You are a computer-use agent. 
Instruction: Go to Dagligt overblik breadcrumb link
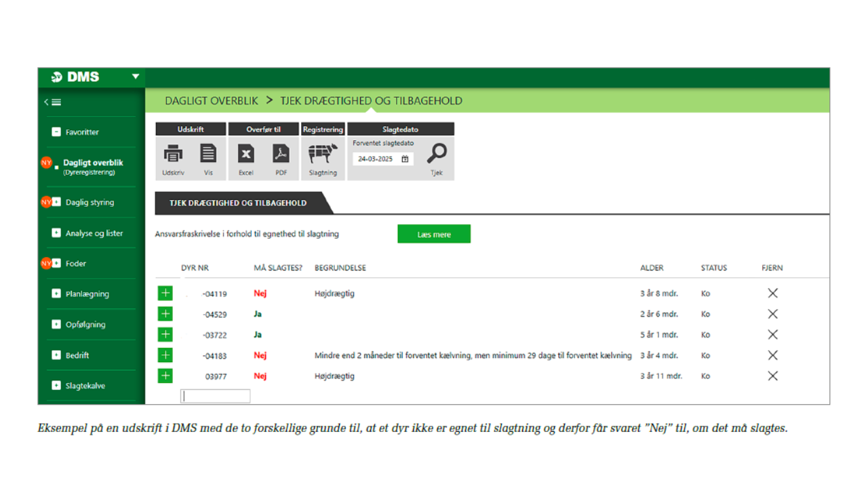(212, 100)
